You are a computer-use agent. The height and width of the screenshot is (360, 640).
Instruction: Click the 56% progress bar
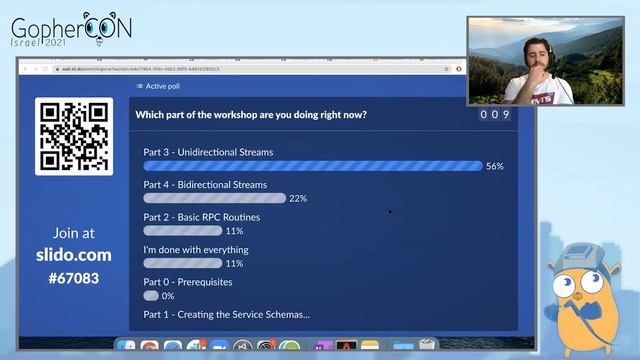point(313,166)
